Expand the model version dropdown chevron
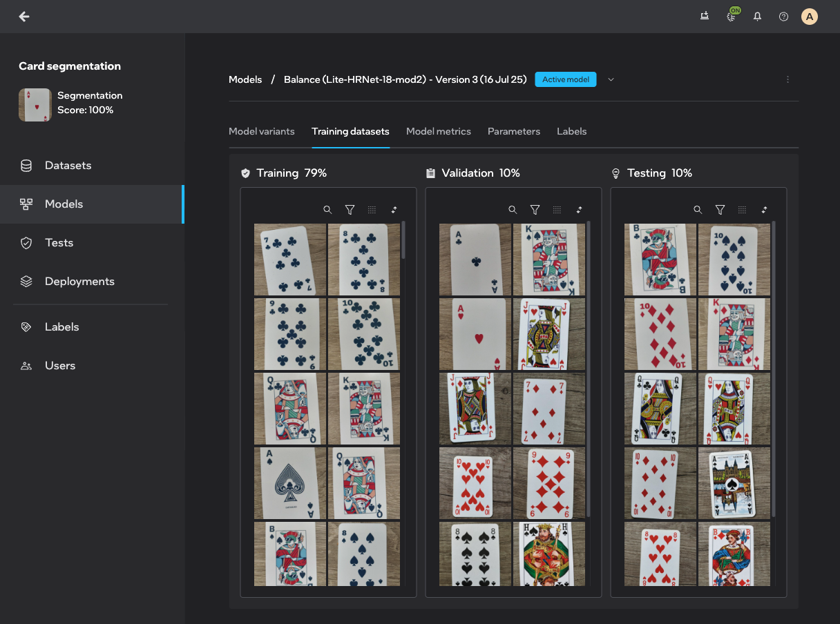The height and width of the screenshot is (624, 840). coord(611,79)
